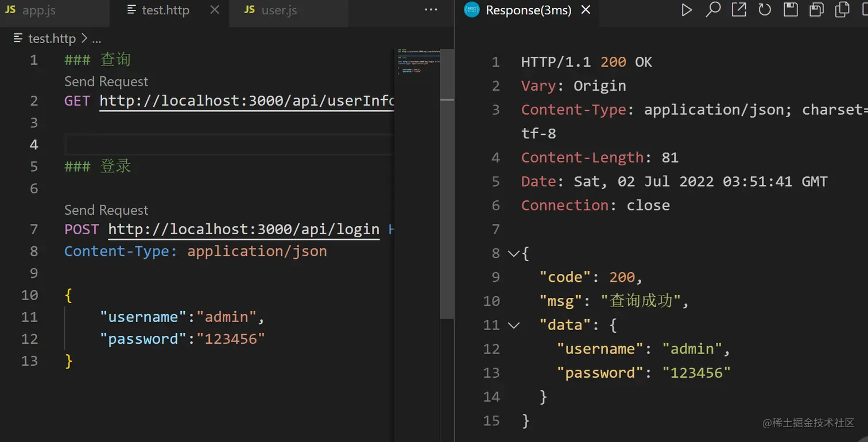Click the file icon on test.http tab

click(x=131, y=10)
